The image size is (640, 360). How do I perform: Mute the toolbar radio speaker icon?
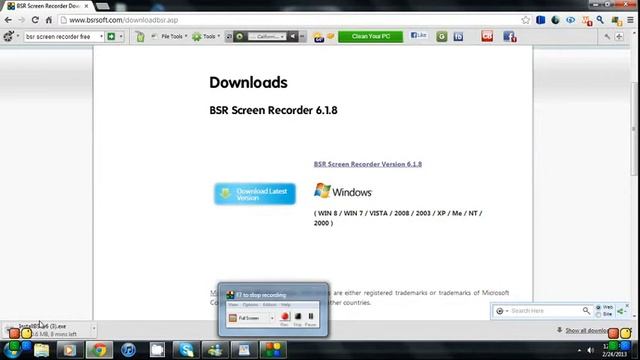pyautogui.click(x=293, y=36)
